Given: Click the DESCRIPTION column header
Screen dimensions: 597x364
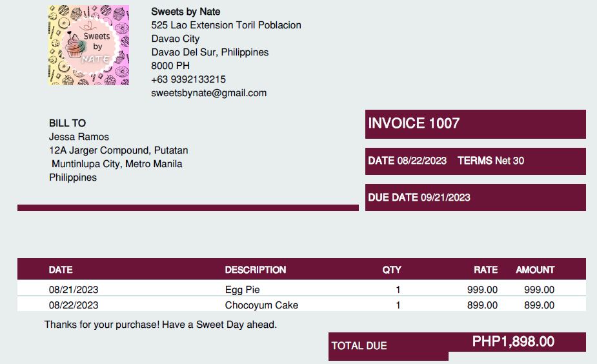Looking at the screenshot, I should [255, 270].
